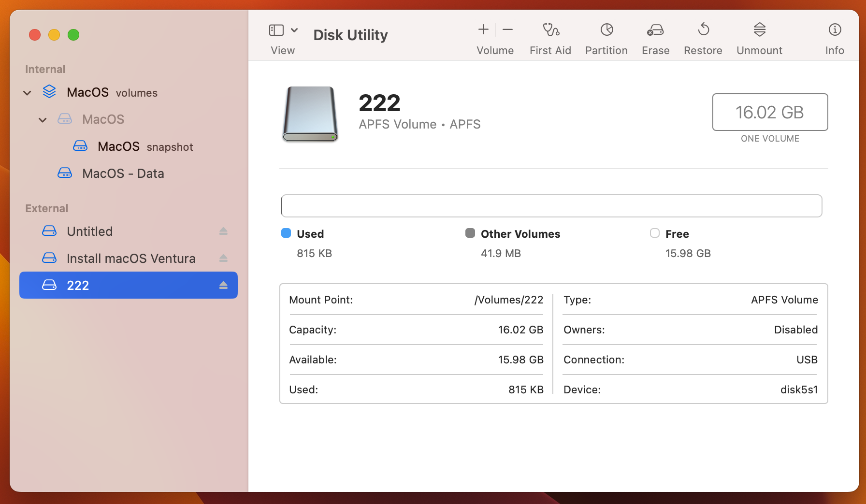Click the sidebar View icon
Screen dimensions: 866x504
point(276,30)
